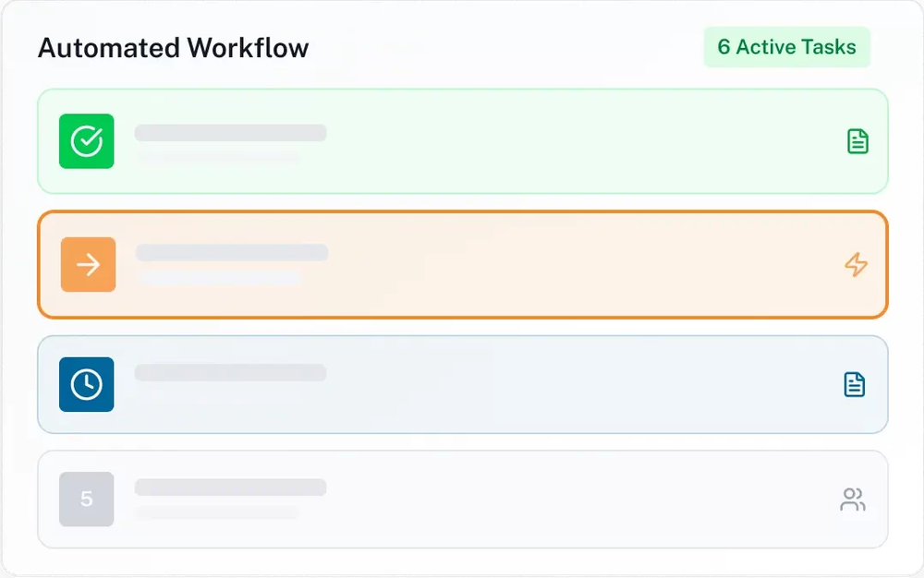Click the gray users group icon
Viewport: 924px width, 578px height.
click(x=853, y=500)
